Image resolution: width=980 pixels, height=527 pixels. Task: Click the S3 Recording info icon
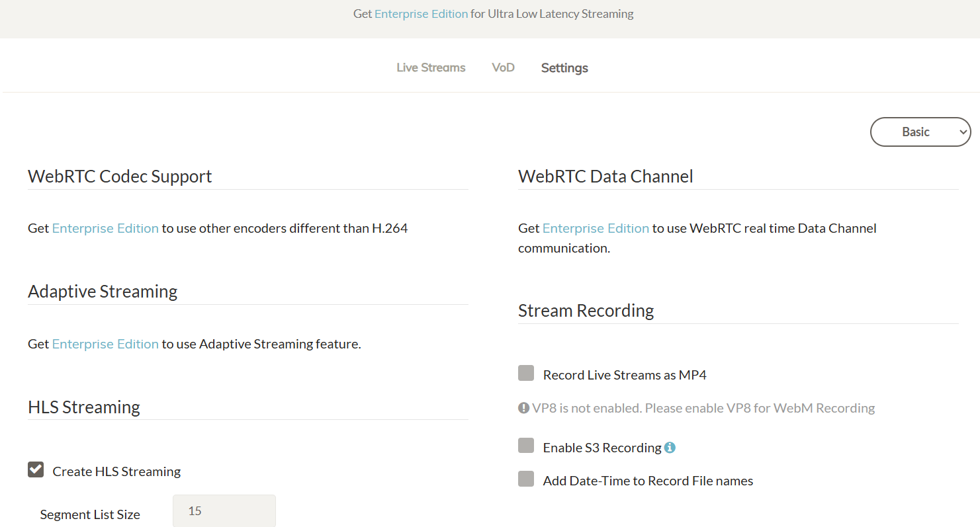click(x=670, y=448)
